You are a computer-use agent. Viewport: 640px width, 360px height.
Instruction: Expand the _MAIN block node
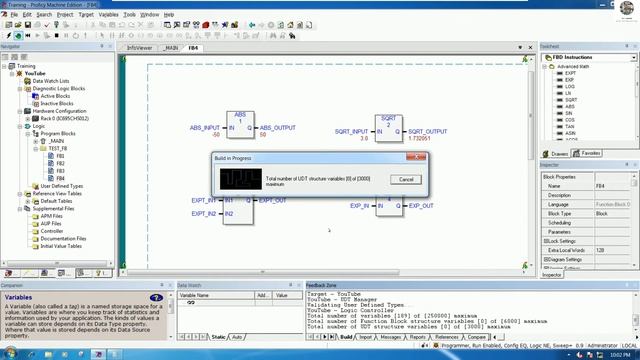point(36,141)
